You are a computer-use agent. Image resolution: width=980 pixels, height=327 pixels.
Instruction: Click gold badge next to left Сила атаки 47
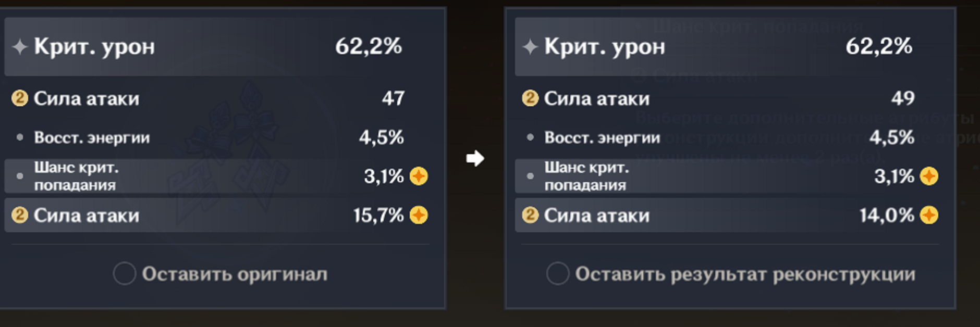pyautogui.click(x=20, y=98)
